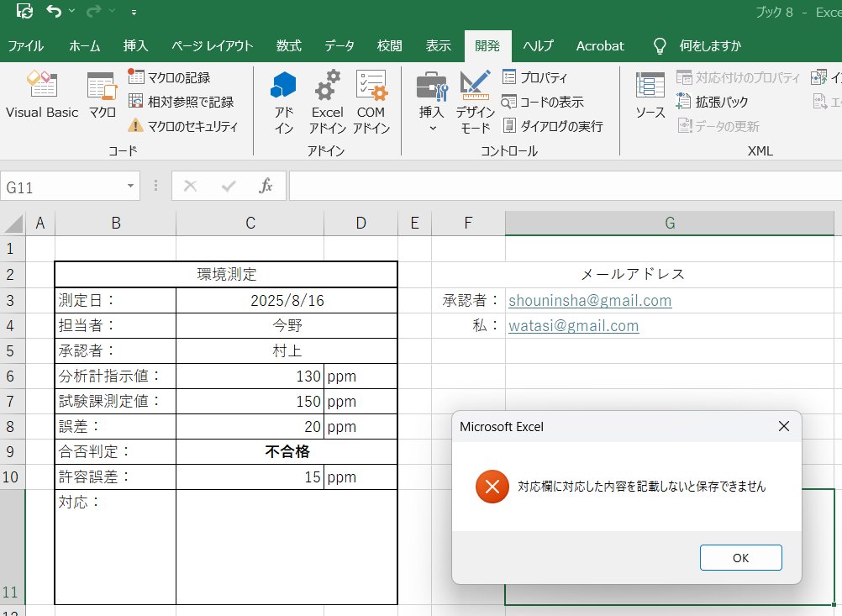Open the shouninsha@gmail.com link
This screenshot has height=616, width=842.
point(590,300)
